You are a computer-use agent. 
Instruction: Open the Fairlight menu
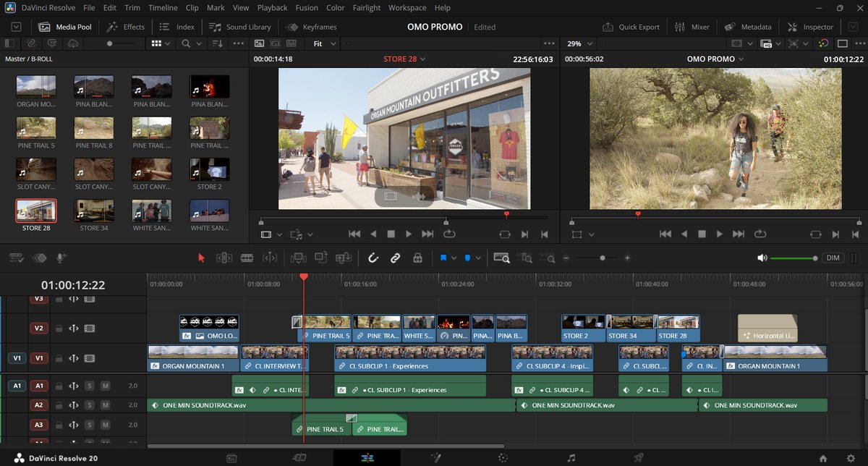(366, 8)
